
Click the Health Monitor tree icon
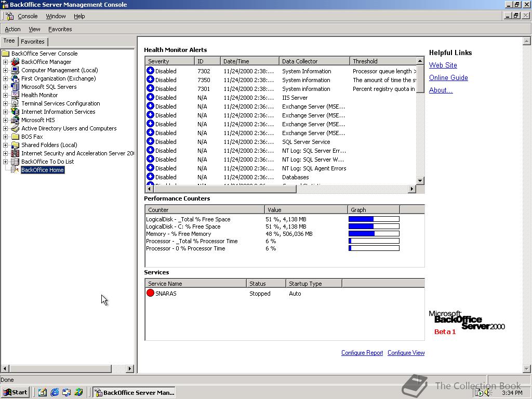15,95
